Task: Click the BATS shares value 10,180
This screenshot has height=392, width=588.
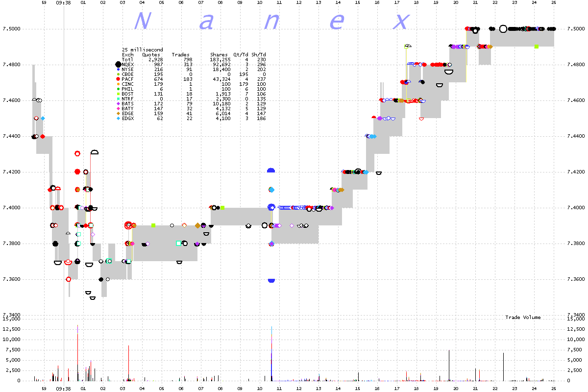Action: [x=221, y=104]
